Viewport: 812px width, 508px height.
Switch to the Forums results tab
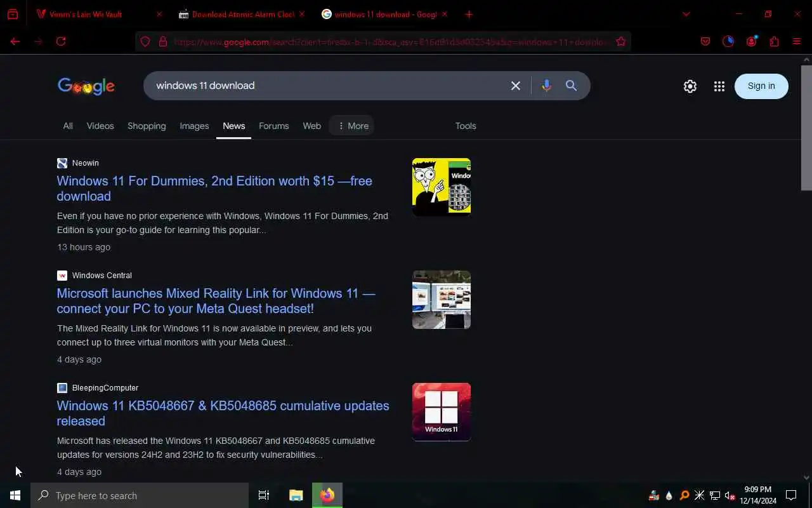(274, 126)
